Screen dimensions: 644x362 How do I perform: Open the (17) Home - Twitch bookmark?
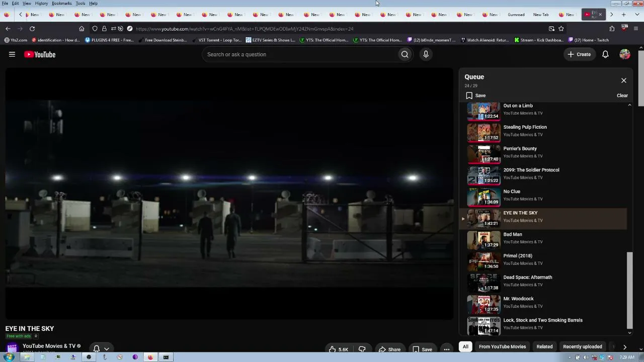pyautogui.click(x=589, y=40)
